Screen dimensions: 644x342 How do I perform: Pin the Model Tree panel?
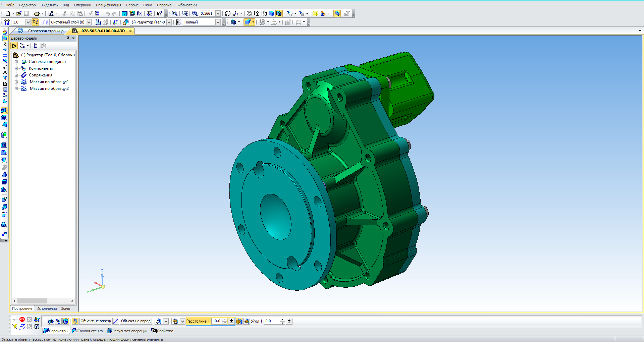point(68,38)
